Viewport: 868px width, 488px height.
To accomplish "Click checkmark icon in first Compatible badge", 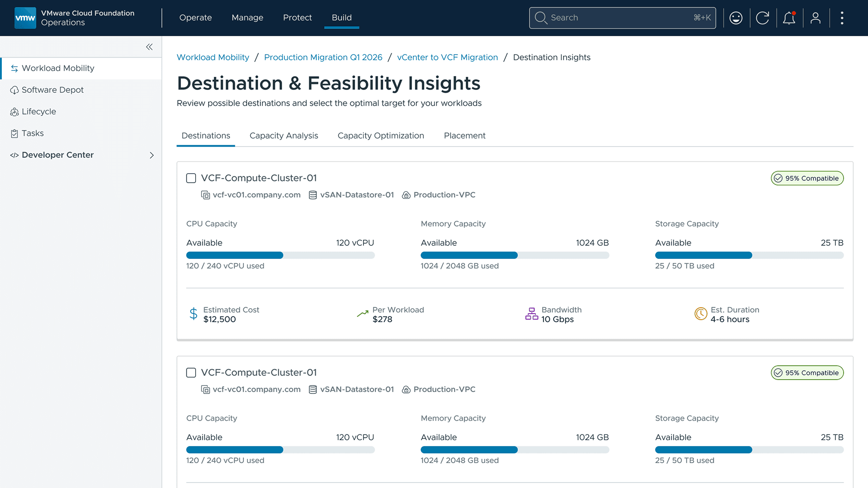I will 778,179.
